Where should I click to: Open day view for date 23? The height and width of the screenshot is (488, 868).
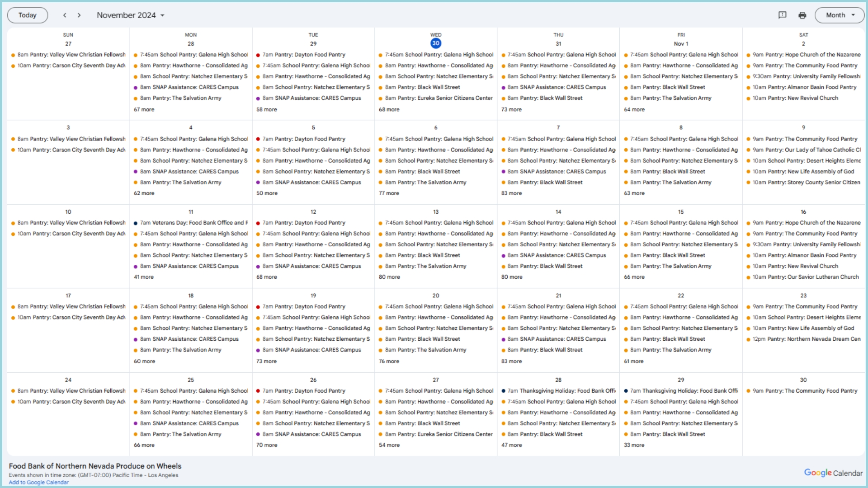[x=803, y=296]
